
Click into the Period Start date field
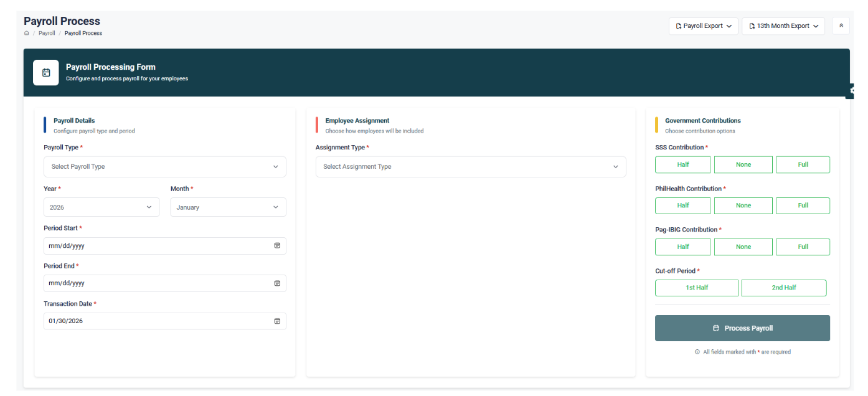[156, 245]
